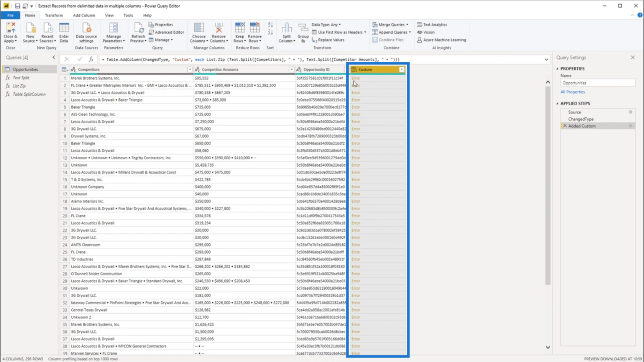Select the Opportunities query
Image resolution: width=644 pixels, height=362 pixels.
click(x=25, y=69)
